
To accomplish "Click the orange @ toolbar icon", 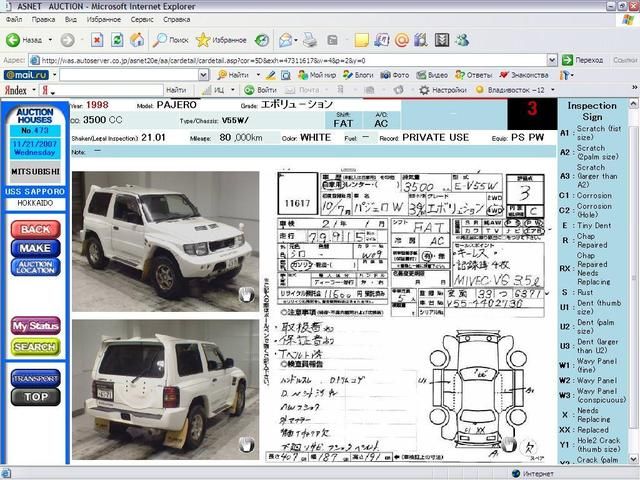I will (401, 40).
